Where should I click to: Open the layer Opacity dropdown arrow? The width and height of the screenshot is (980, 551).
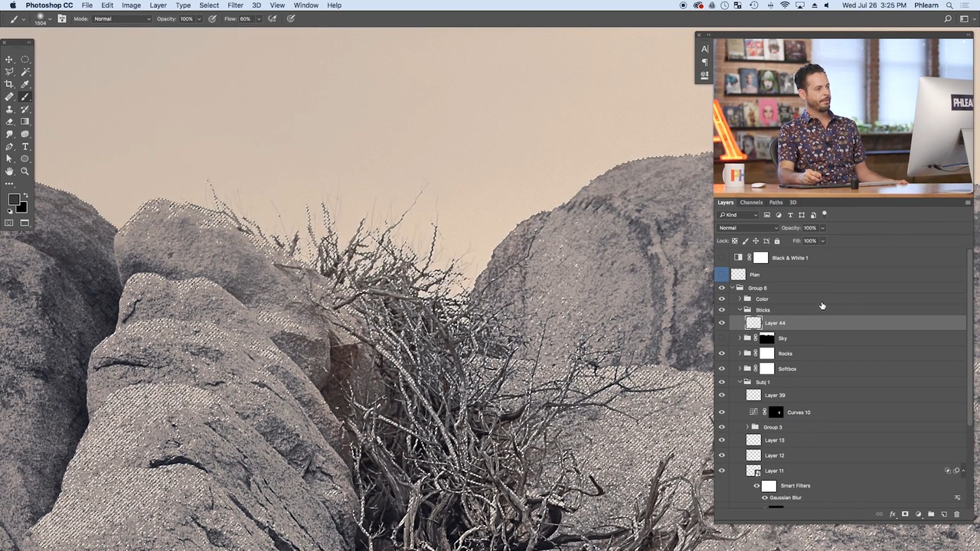(x=822, y=228)
